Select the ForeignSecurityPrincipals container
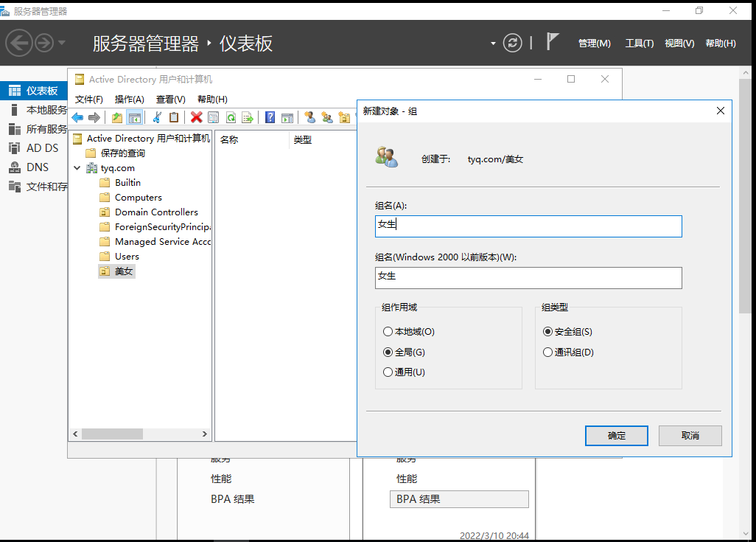The width and height of the screenshot is (756, 542). tap(155, 227)
